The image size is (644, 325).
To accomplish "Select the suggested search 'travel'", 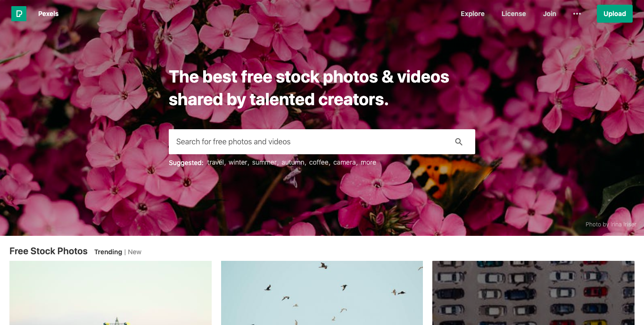I will [215, 162].
